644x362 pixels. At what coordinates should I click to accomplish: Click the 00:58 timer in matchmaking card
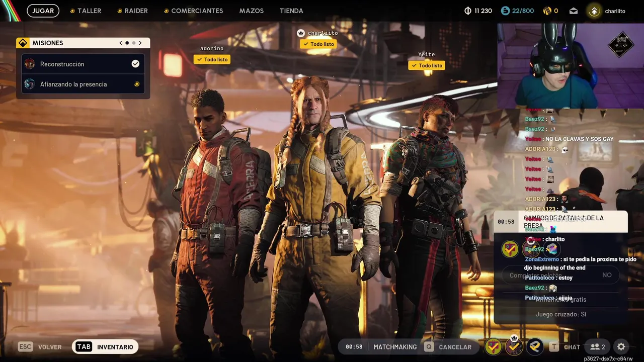pos(506,222)
